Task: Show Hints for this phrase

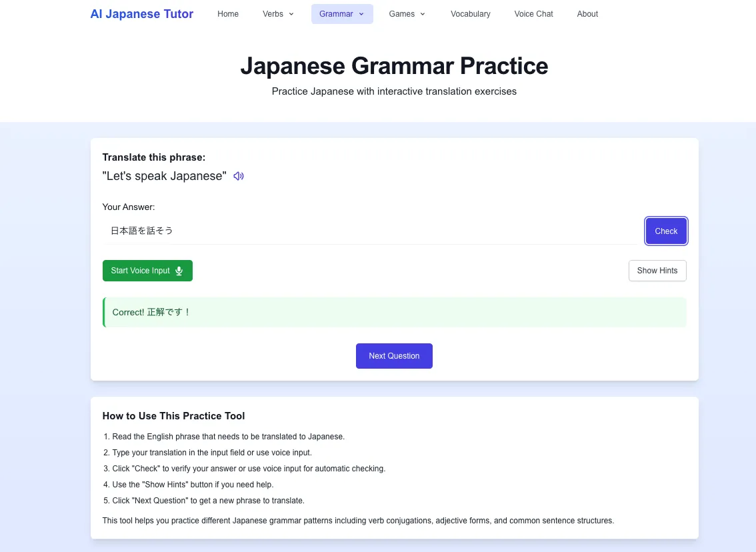Action: 657,271
